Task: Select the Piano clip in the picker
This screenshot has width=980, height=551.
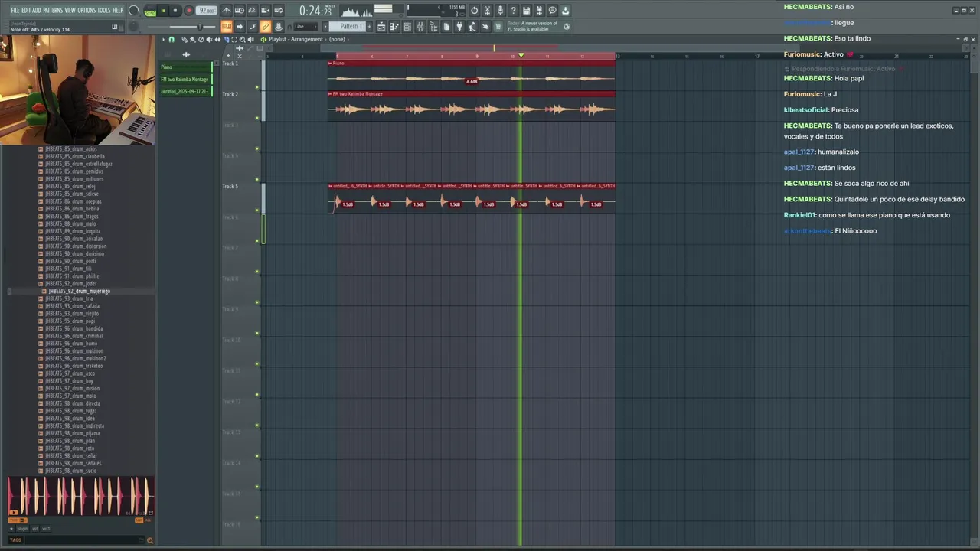Action: (186, 67)
